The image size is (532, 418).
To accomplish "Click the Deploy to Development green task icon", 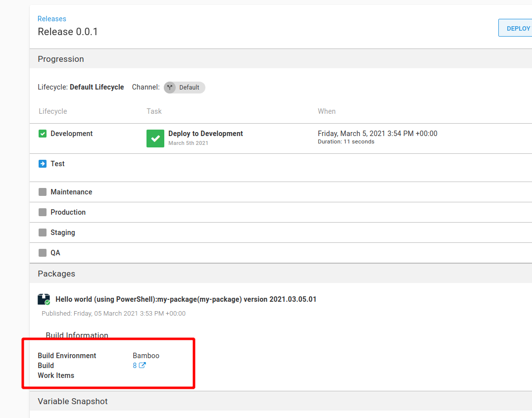I will (x=155, y=139).
